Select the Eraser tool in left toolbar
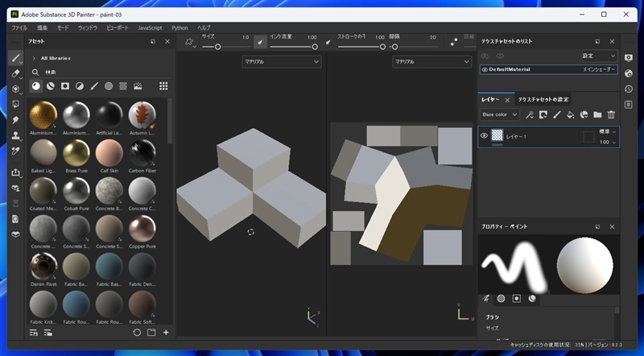Viewport: 644px width, 356px height. pyautogui.click(x=15, y=73)
